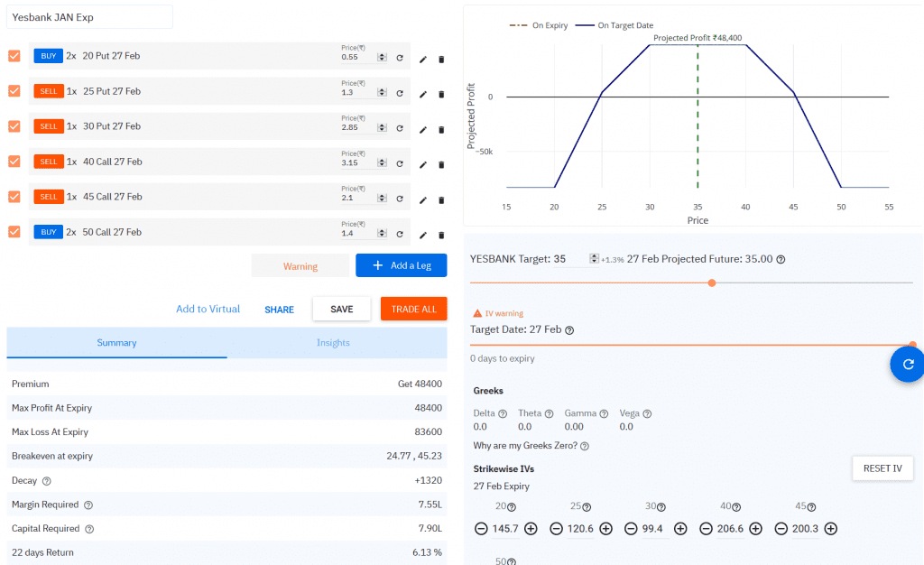
Task: Decrease IV for strike 20
Action: point(481,529)
